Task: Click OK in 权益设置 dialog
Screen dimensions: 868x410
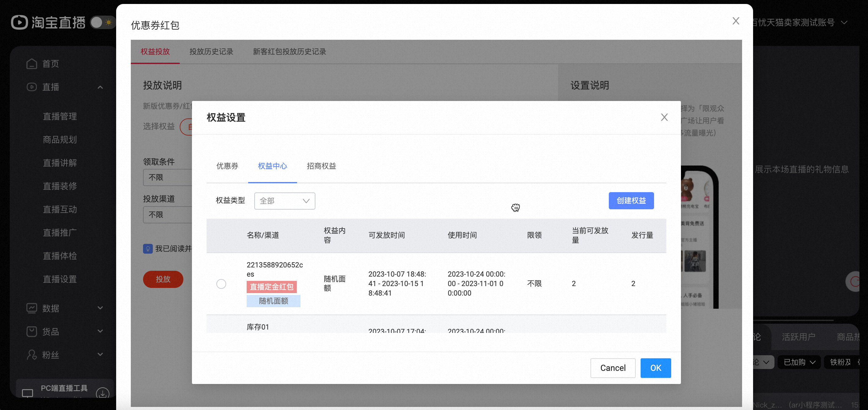Action: click(x=655, y=368)
